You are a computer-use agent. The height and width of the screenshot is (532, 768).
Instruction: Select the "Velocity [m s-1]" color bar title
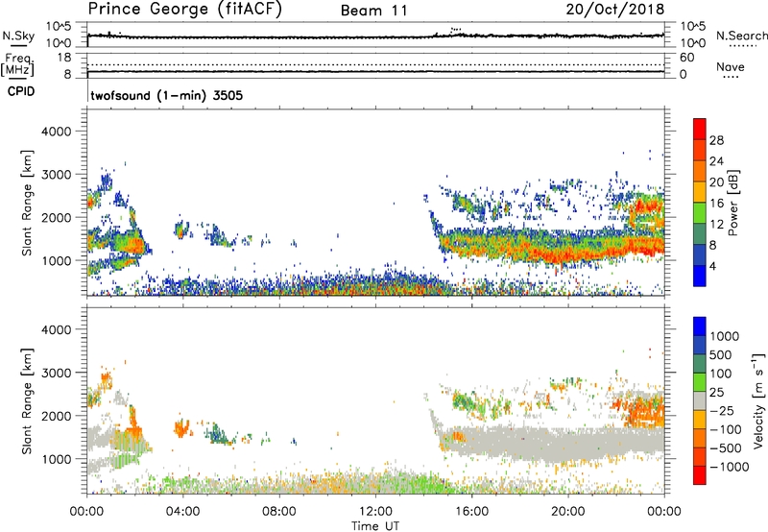[x=758, y=401]
